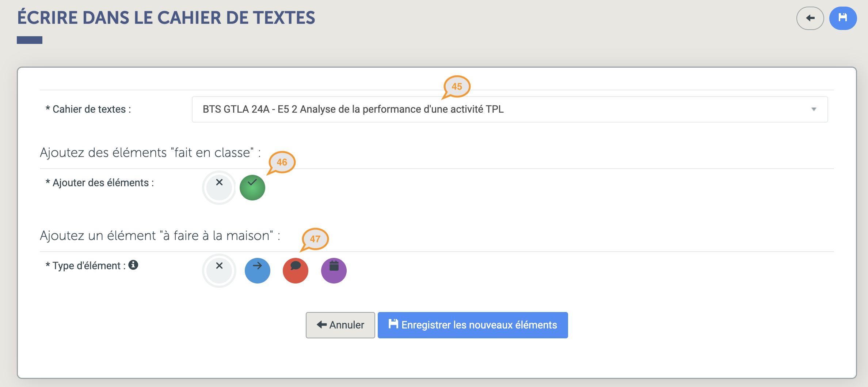Click the info icon beside Type d'élément
The height and width of the screenshot is (387, 868).
click(x=133, y=265)
